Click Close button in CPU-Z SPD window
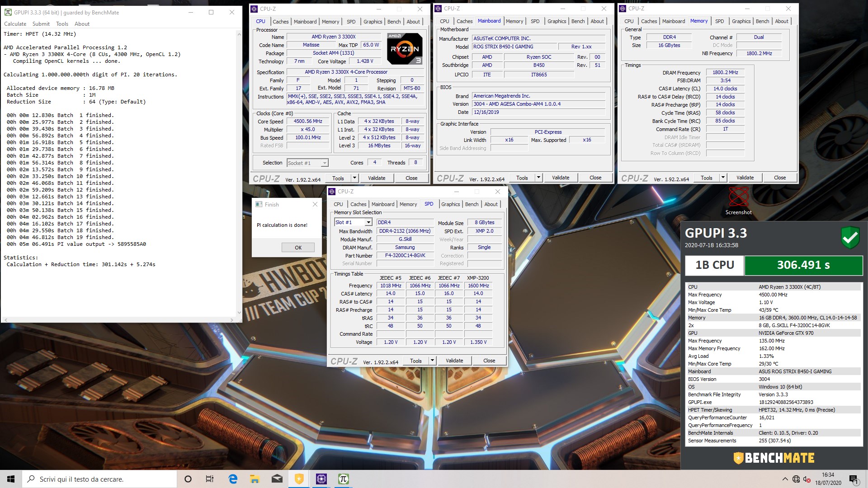 pyautogui.click(x=489, y=361)
